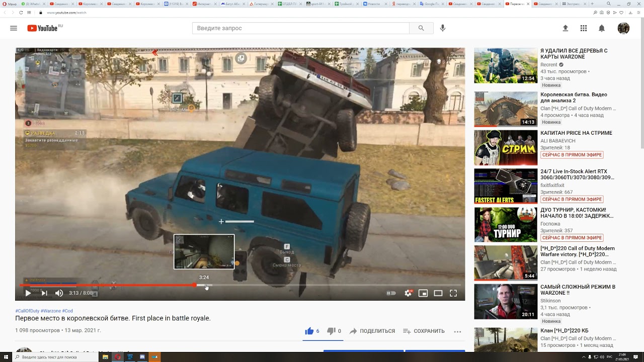Open Клан [*H_D*]220 КБ video title
The image size is (644, 362).
(x=564, y=330)
